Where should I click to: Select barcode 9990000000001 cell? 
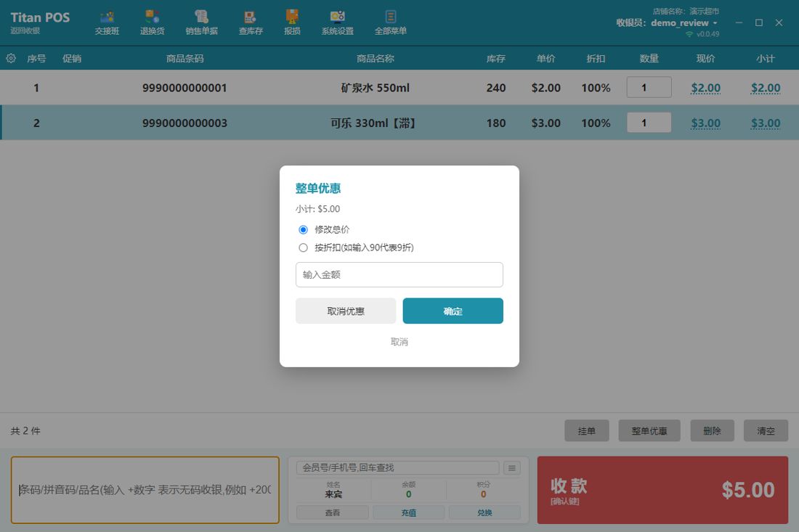[x=184, y=88]
